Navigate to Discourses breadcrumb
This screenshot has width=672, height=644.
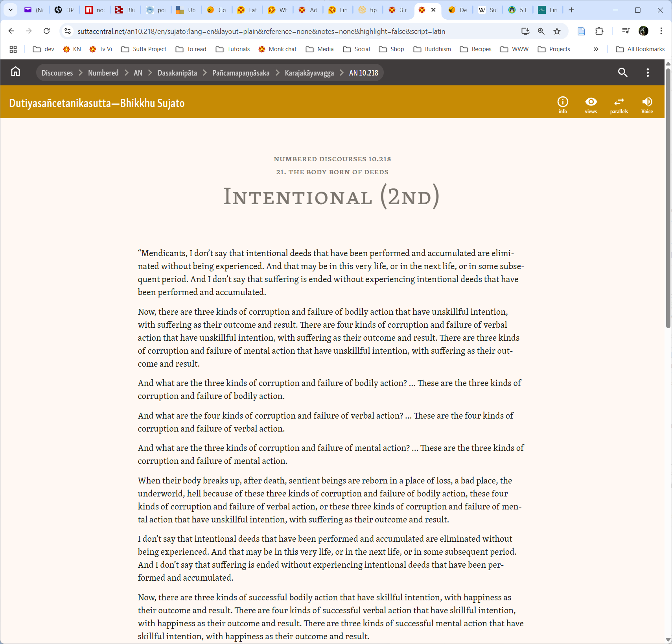[x=57, y=73]
